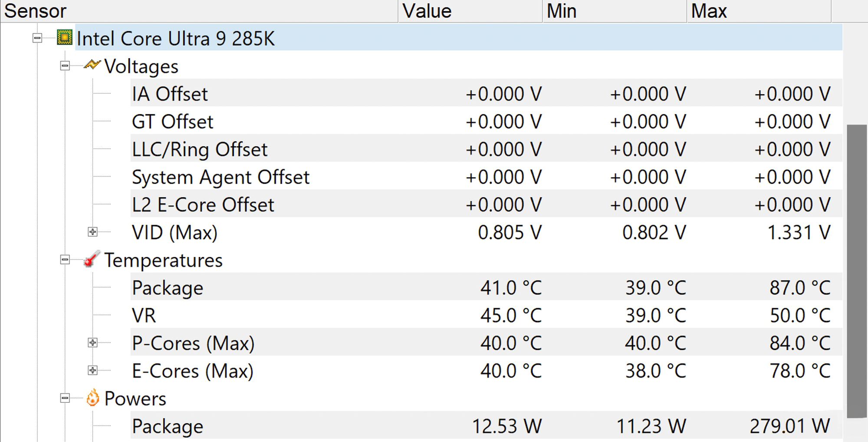Image resolution: width=868 pixels, height=442 pixels.
Task: Click the Temperatures thermometer icon
Action: (92, 259)
